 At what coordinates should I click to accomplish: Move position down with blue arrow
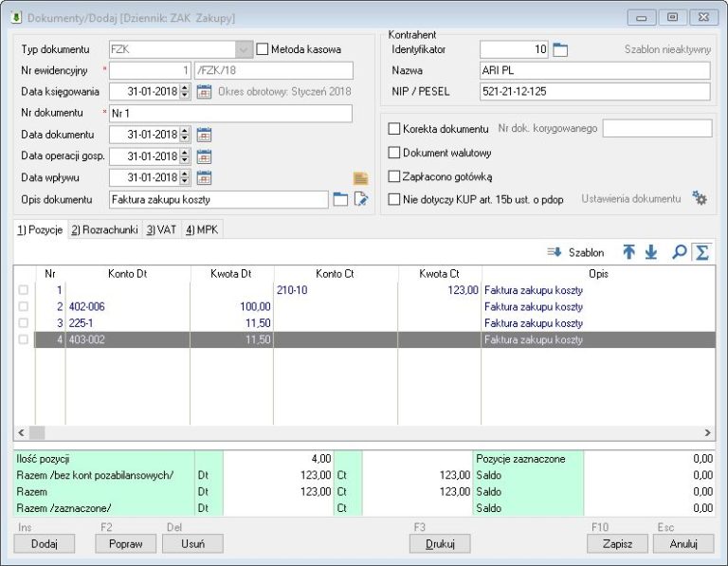651,251
